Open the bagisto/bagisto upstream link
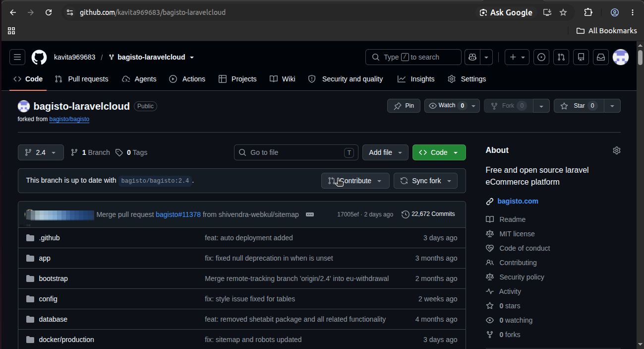This screenshot has width=644, height=349. [x=69, y=119]
